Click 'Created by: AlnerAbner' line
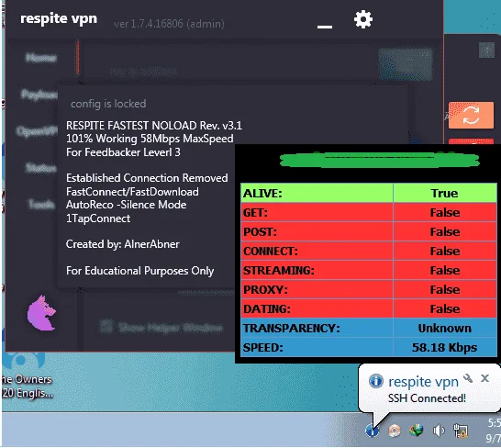The height and width of the screenshot is (448, 501). pos(122,244)
